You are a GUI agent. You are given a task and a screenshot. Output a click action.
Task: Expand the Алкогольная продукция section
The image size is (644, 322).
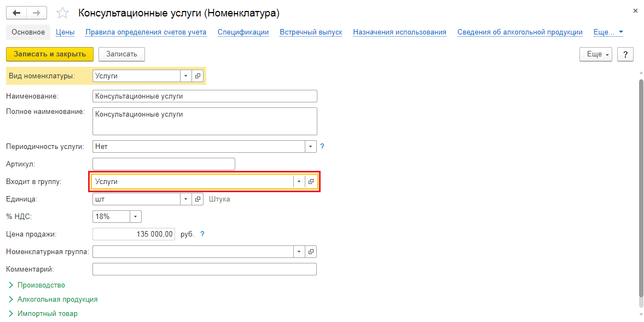pyautogui.click(x=57, y=300)
